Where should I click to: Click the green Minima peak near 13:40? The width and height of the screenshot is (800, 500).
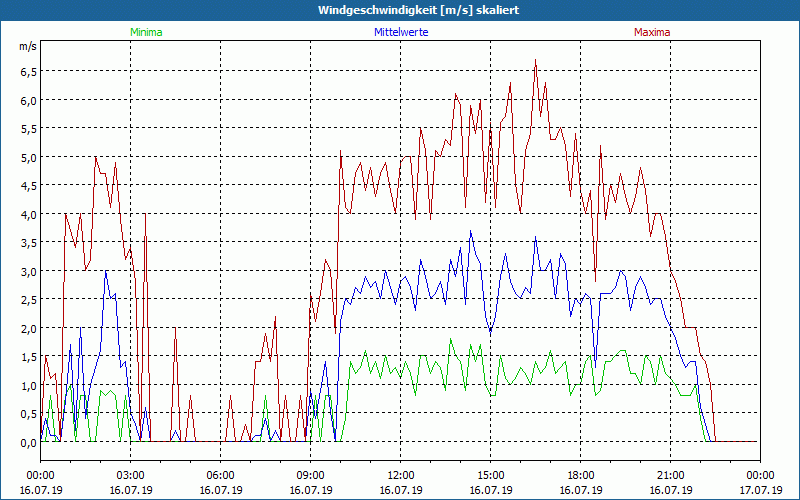pos(451,339)
